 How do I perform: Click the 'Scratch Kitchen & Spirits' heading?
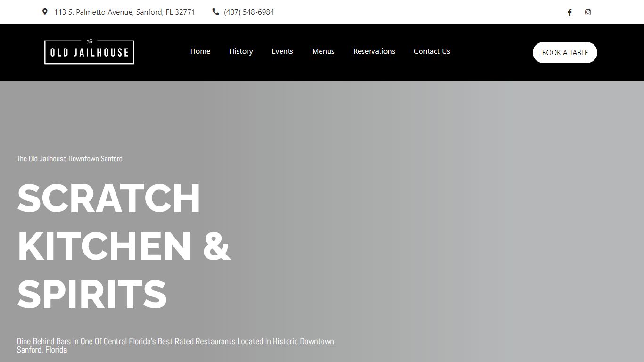[124, 246]
